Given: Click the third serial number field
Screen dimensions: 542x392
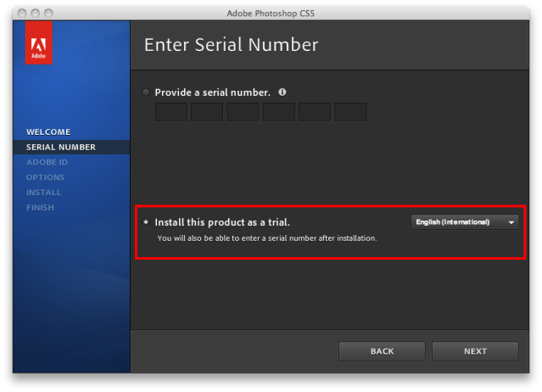Looking at the screenshot, I should (243, 112).
